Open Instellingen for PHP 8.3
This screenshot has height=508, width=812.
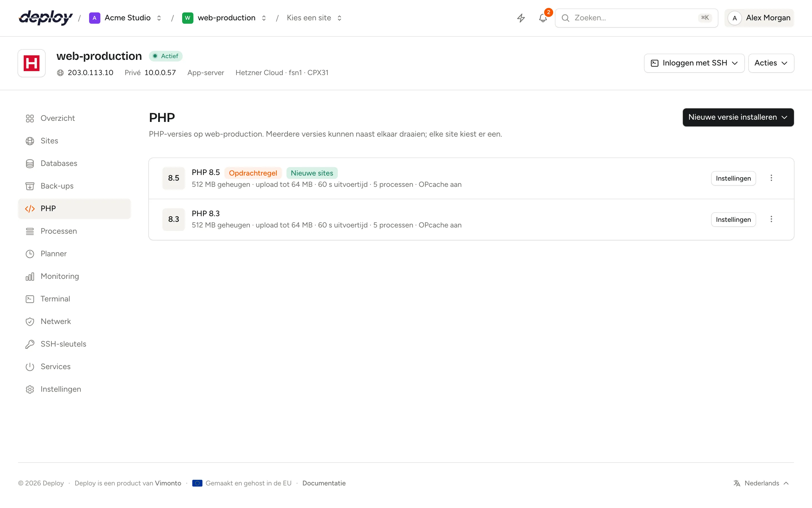pyautogui.click(x=733, y=220)
